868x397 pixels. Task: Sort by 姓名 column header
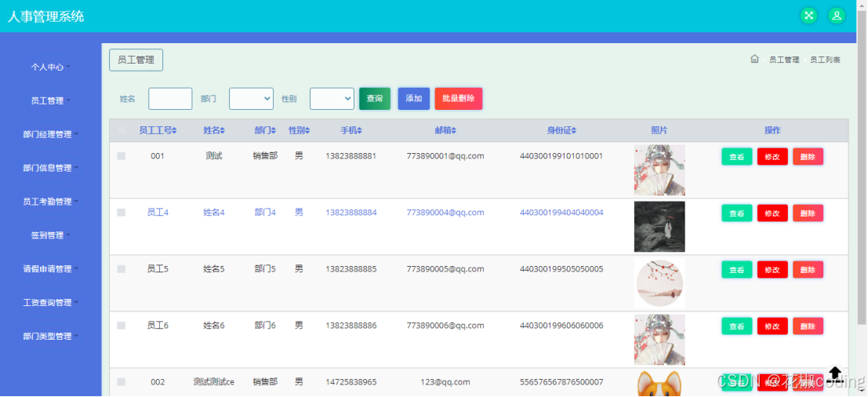[x=214, y=131]
